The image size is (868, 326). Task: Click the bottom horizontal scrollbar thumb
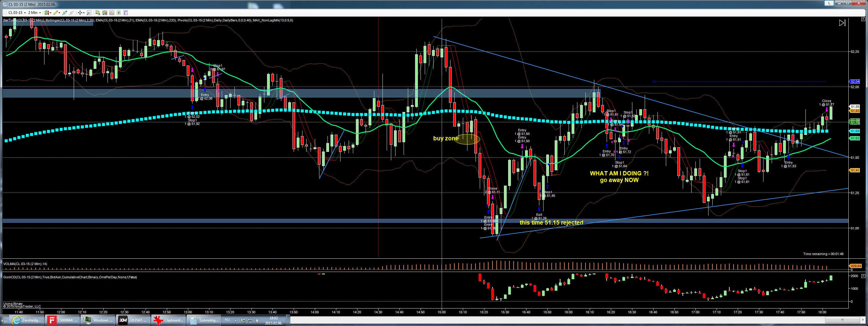click(843, 320)
